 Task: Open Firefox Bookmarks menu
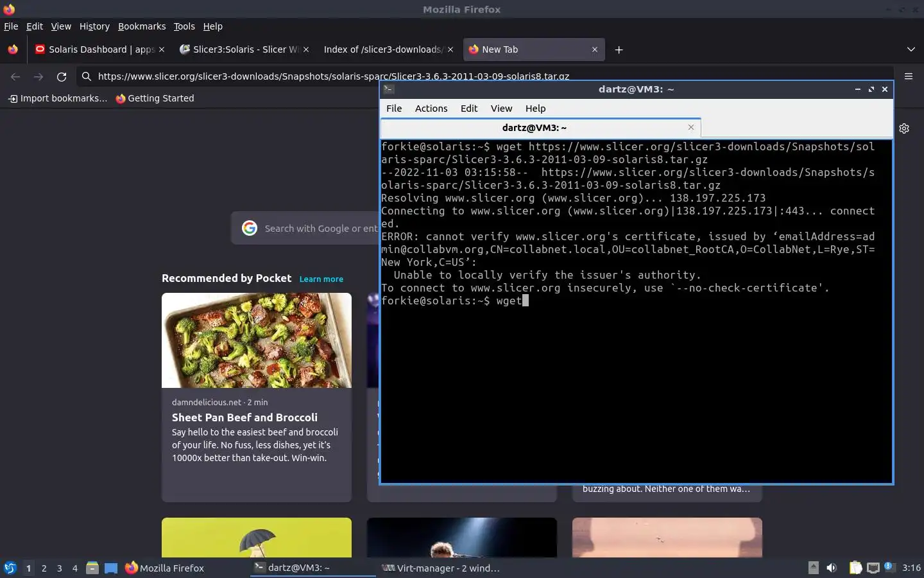(x=142, y=26)
